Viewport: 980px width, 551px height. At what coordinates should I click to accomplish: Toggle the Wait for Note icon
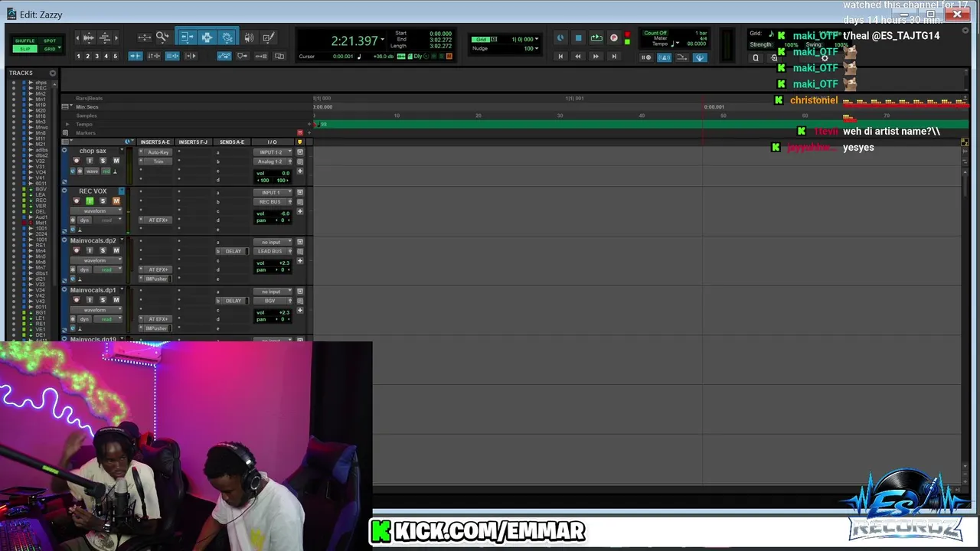[646, 57]
